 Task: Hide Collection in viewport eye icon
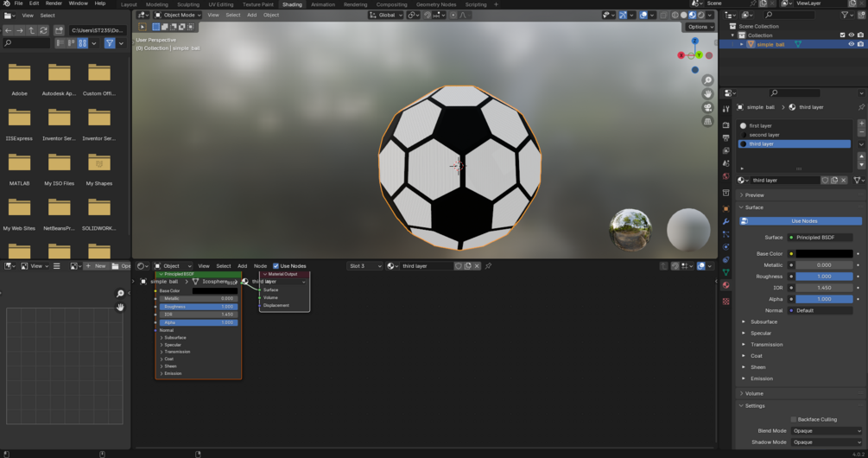point(852,35)
